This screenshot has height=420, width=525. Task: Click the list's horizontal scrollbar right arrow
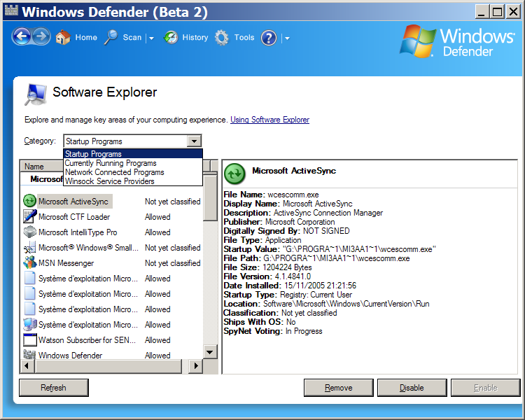coord(196,365)
